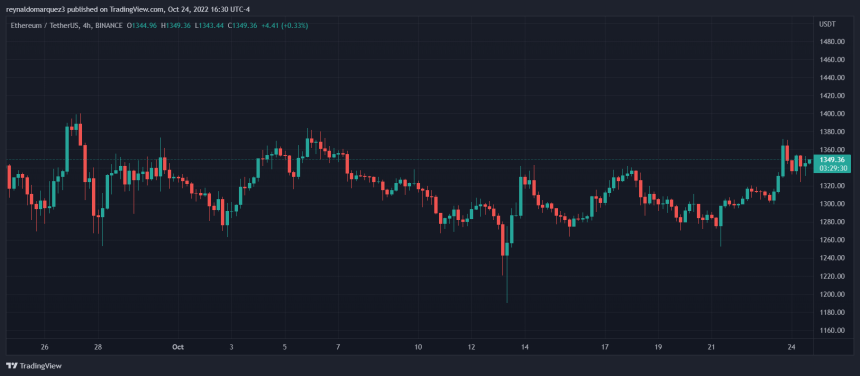Click the 1180.00 price axis label
Viewport: 860px width, 376px height.
click(x=831, y=312)
